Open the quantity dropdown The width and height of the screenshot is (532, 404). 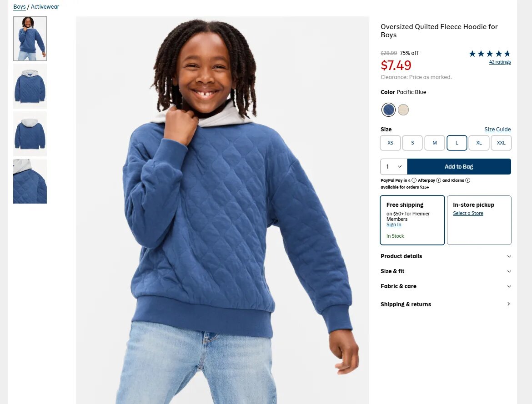pyautogui.click(x=394, y=166)
